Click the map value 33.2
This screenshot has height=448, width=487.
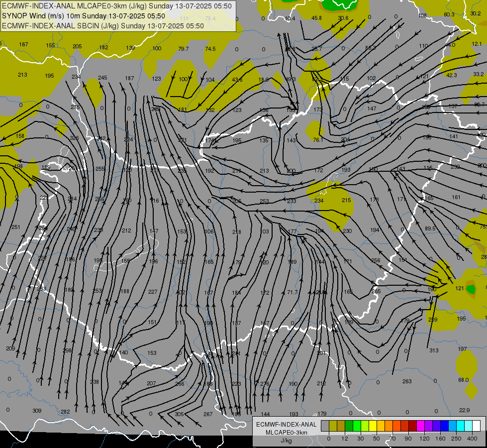pyautogui.click(x=479, y=74)
